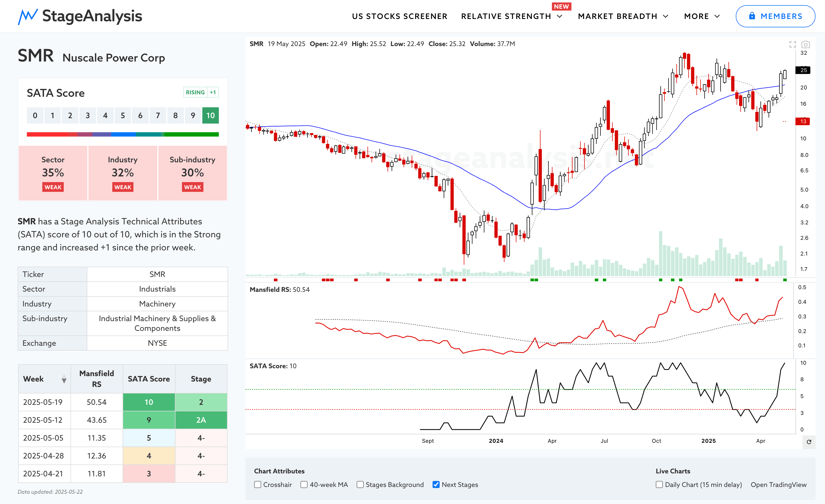Viewport: 825px width, 504px height.
Task: Click the StageAnalysis site name
Action: [92, 16]
